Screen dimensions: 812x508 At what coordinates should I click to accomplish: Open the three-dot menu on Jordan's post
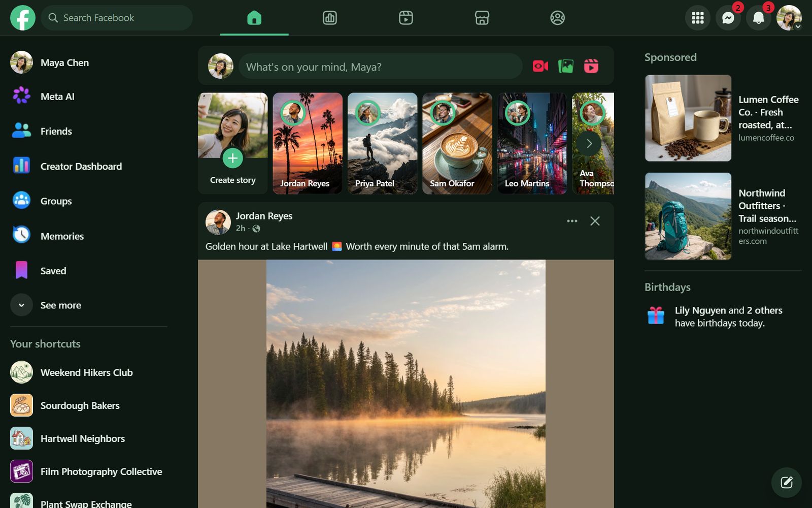coord(572,221)
